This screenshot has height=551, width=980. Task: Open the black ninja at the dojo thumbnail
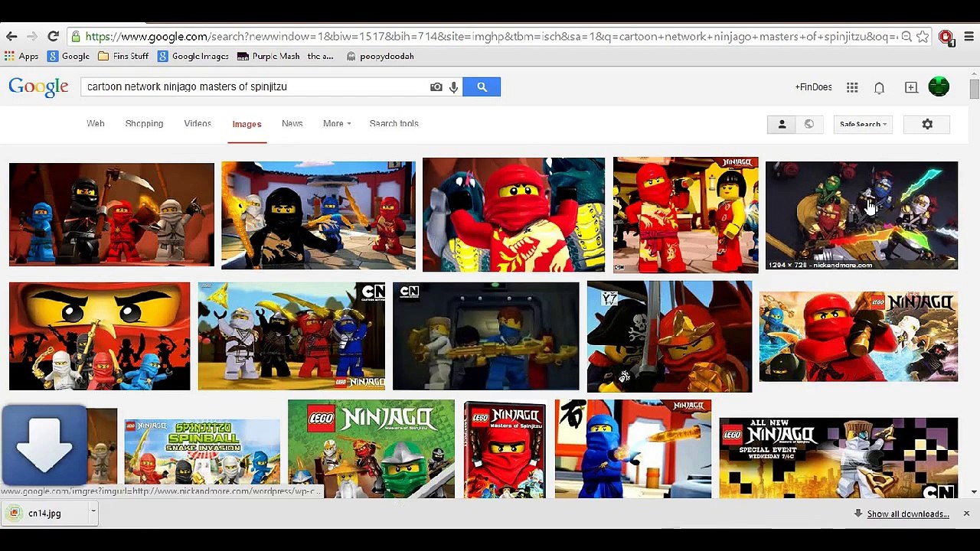318,215
